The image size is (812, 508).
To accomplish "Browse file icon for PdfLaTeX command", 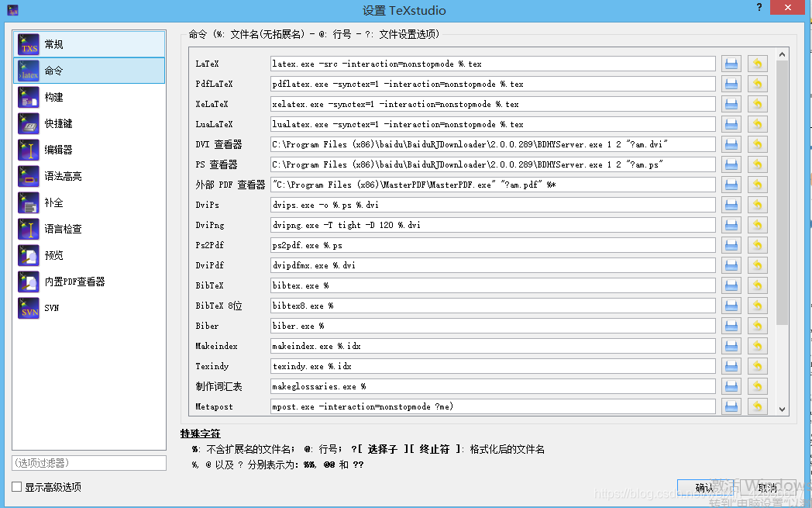I will pyautogui.click(x=731, y=84).
